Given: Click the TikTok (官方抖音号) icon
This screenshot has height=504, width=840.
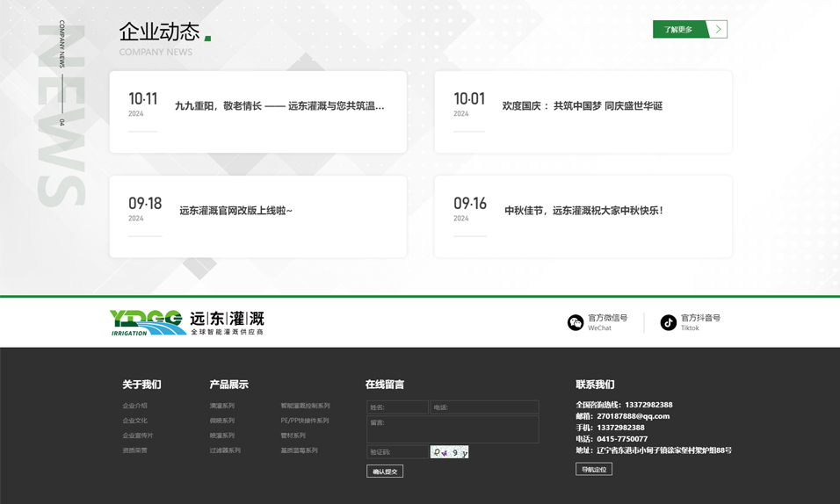Looking at the screenshot, I should click(669, 323).
